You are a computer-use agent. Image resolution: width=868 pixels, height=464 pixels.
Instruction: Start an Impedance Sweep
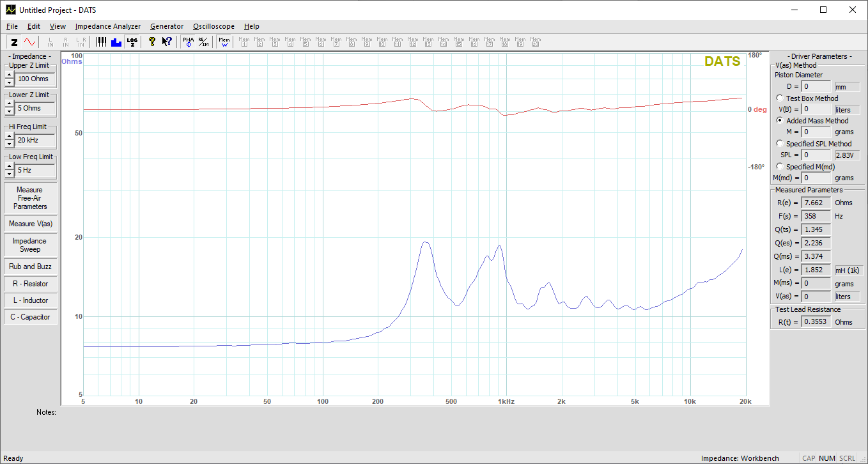click(x=30, y=245)
